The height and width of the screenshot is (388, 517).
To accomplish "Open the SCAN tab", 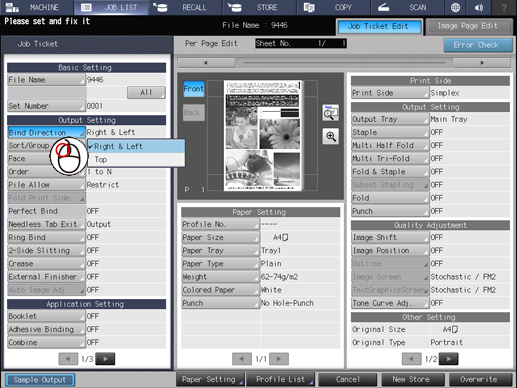I will pos(408,7).
